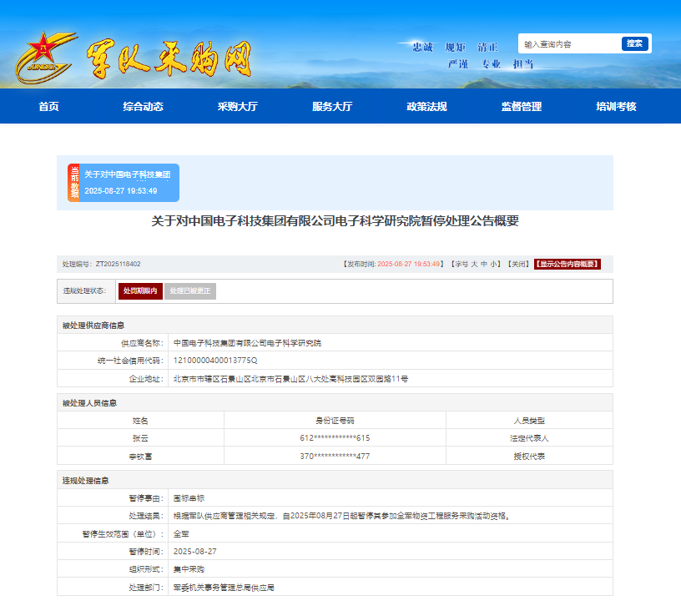Set font size to 小
Viewport: 681px width, 616px height.
493,264
